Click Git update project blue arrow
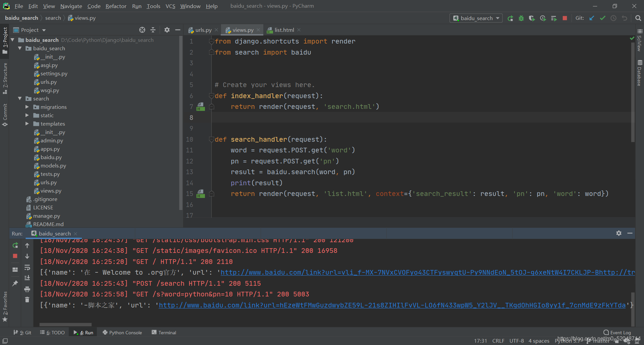644x345 pixels. pos(592,18)
